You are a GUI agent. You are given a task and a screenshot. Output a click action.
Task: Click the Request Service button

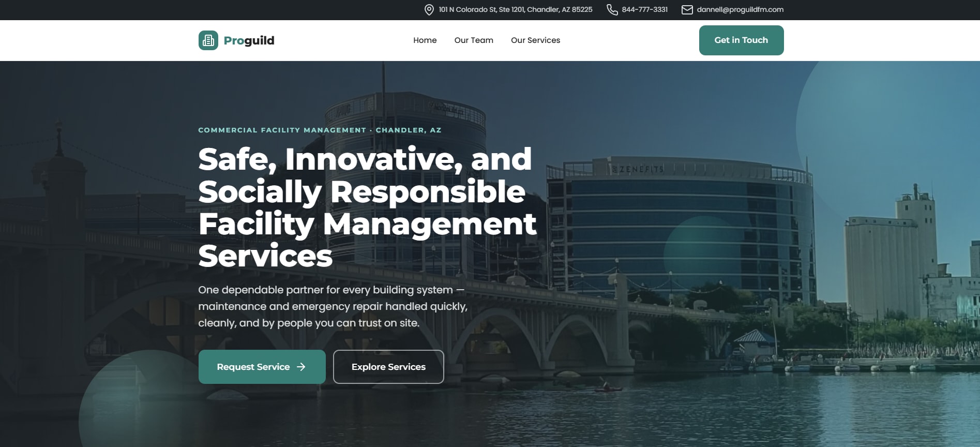pyautogui.click(x=262, y=367)
